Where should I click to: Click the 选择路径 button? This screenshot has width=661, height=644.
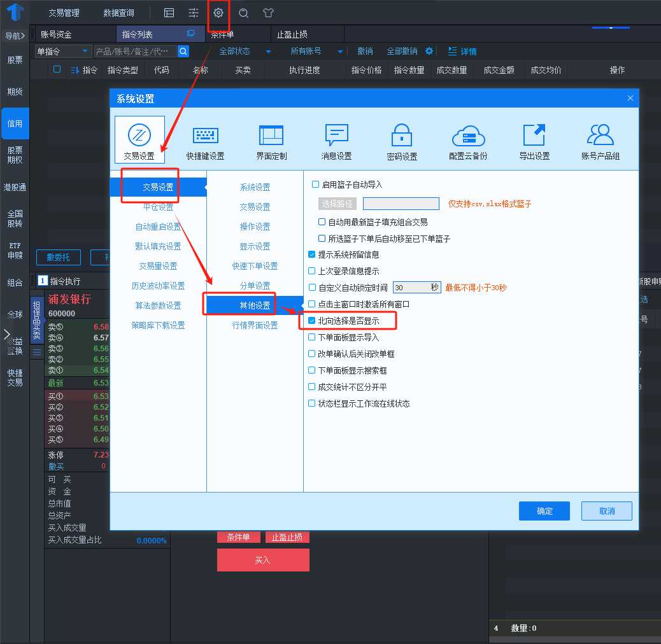point(337,204)
